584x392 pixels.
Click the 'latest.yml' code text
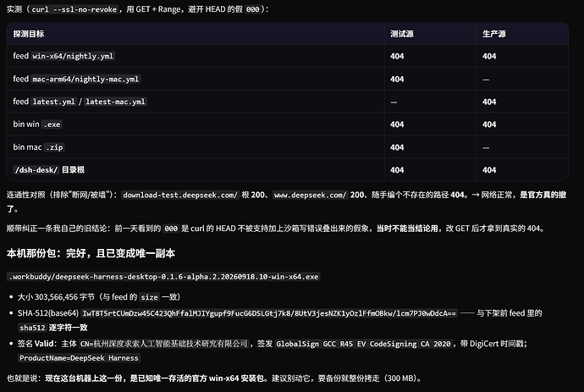point(53,102)
